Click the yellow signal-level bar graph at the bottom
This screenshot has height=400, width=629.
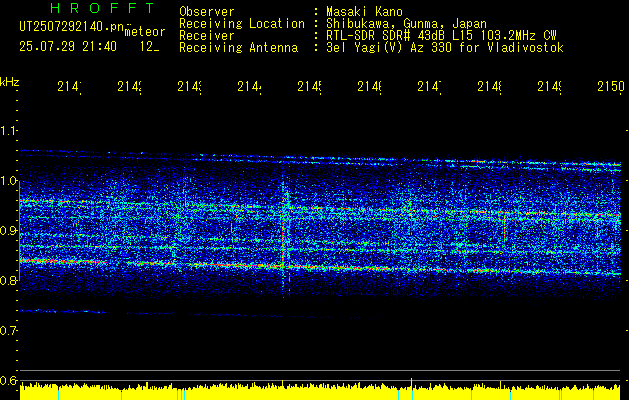tap(320, 392)
